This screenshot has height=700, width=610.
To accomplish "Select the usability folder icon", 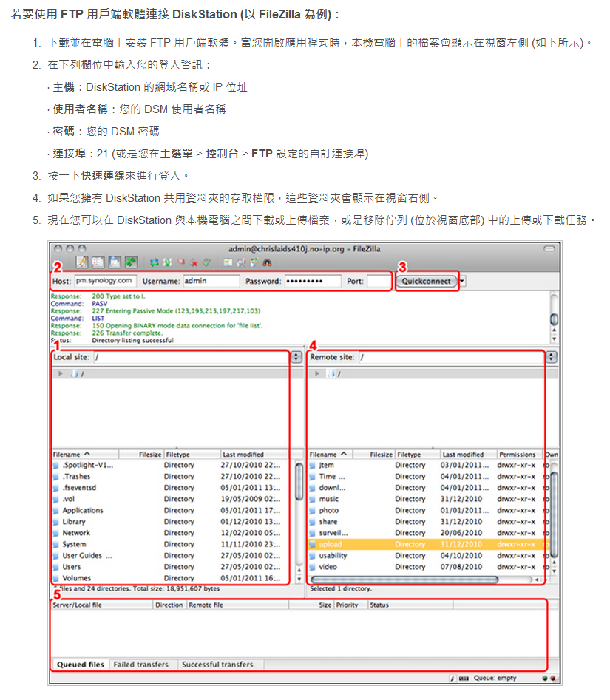I will click(313, 556).
